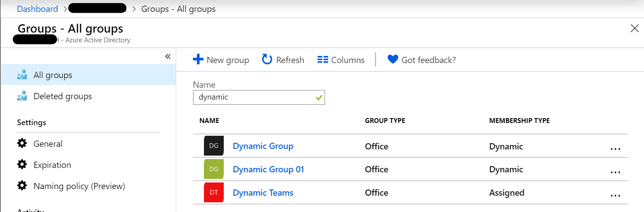Open Deleted groups in sidebar
The height and width of the screenshot is (212, 644).
click(63, 96)
